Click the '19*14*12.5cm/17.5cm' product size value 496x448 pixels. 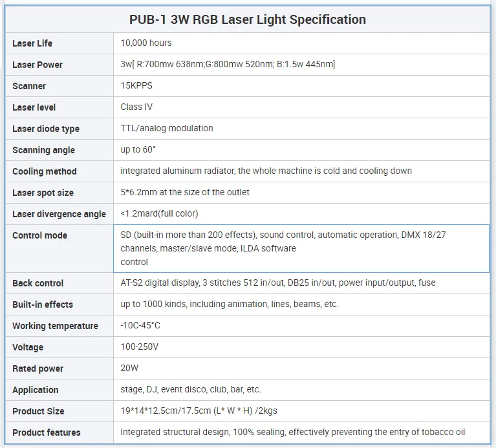point(199,411)
